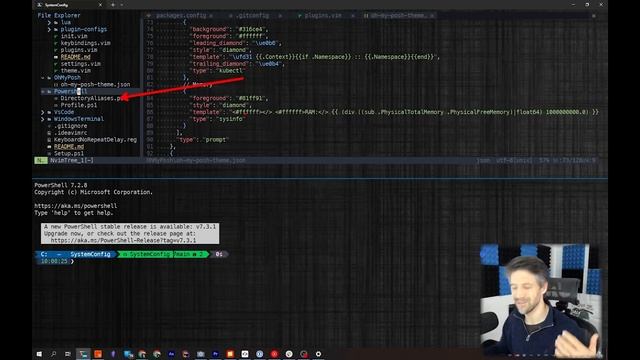640x360 pixels.
Task: Open .gitignore in the file tree
Action: [x=71, y=126]
